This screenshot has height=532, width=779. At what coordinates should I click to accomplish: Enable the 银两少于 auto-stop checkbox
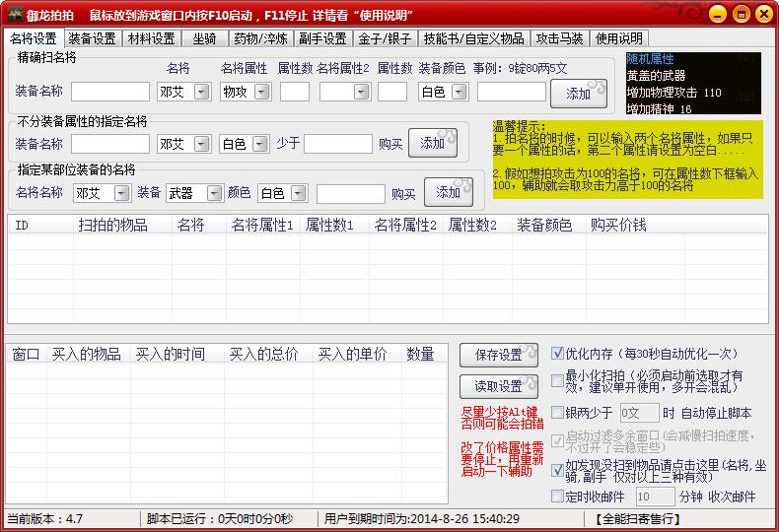(x=557, y=413)
